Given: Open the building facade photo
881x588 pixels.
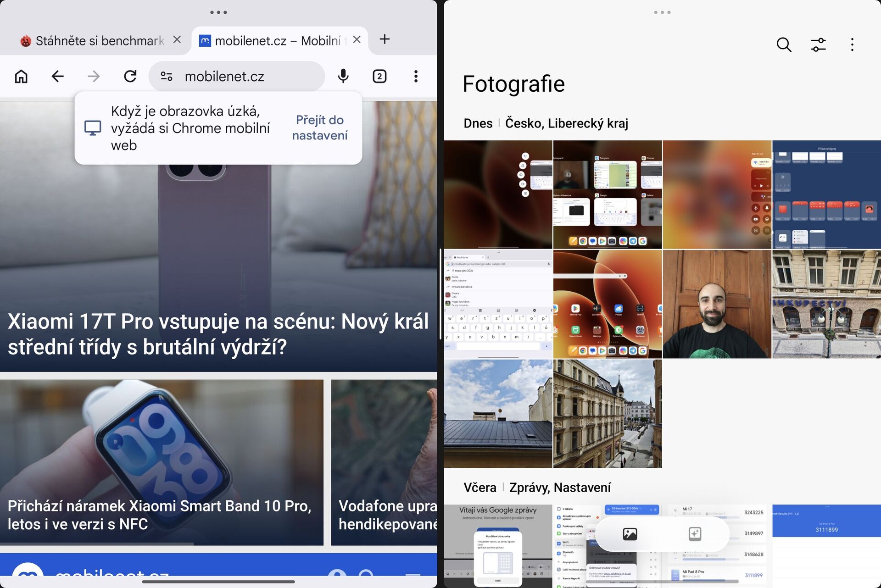Looking at the screenshot, I should 827,304.
